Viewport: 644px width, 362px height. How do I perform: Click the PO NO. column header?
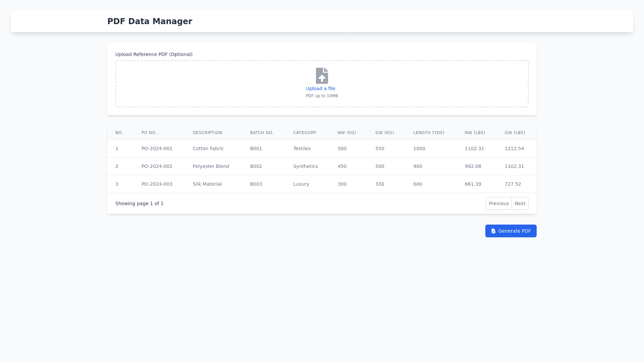tap(149, 133)
